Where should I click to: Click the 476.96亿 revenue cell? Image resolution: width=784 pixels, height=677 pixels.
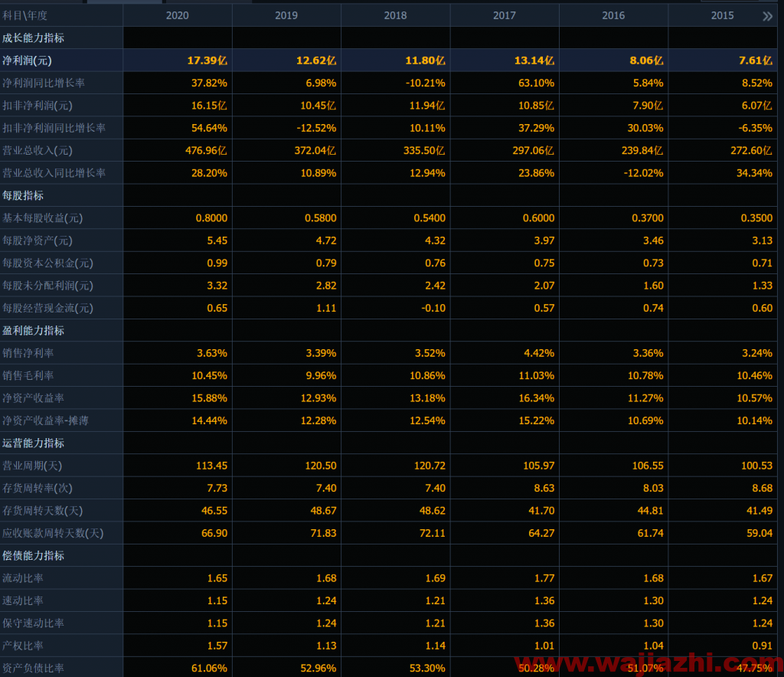click(207, 151)
